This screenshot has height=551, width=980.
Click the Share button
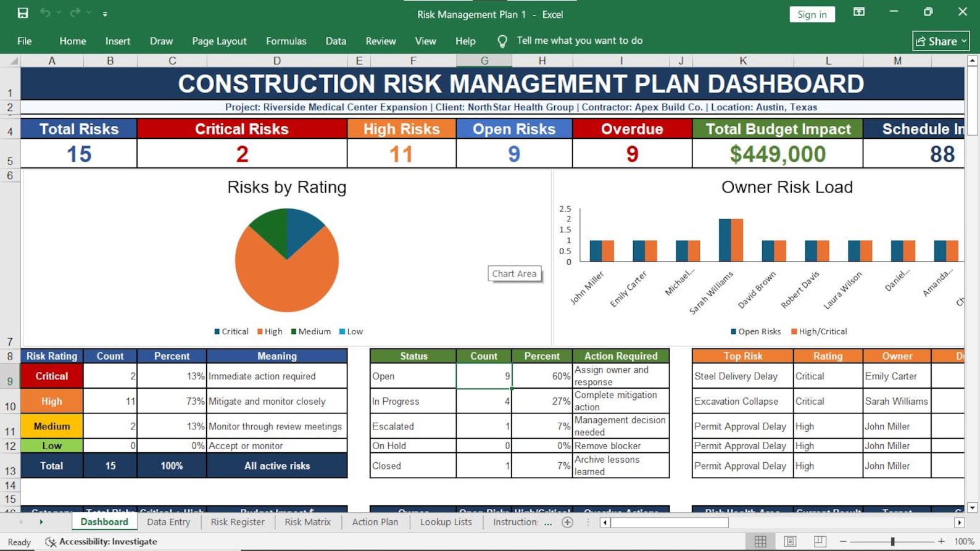941,41
